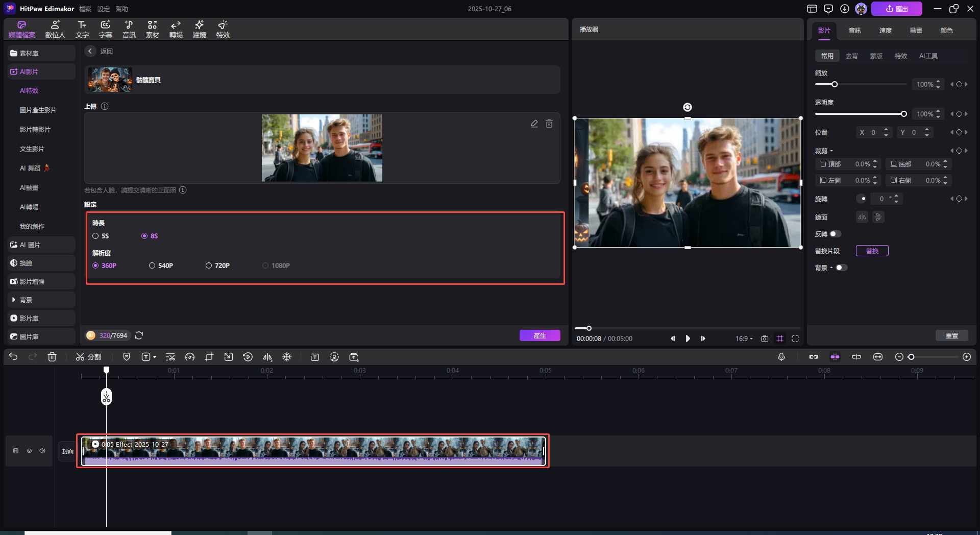The image size is (980, 535).
Task: Select the 720P resolution option
Action: point(209,265)
